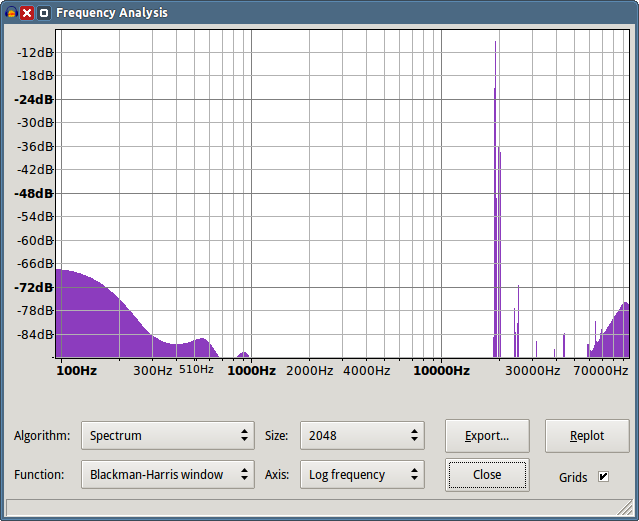The width and height of the screenshot is (639, 521).
Task: Click the -36dB axis label
Action: 35,146
